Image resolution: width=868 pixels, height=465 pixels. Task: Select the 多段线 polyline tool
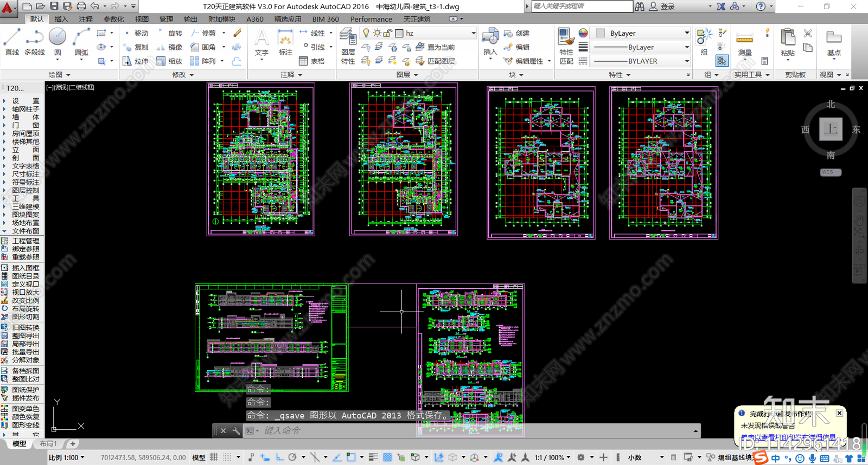point(35,42)
